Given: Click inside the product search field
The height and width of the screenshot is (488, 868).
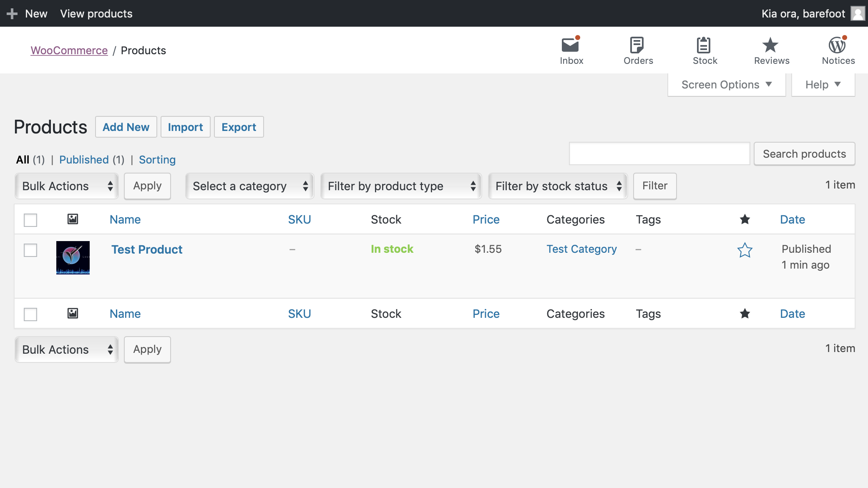Looking at the screenshot, I should (658, 153).
